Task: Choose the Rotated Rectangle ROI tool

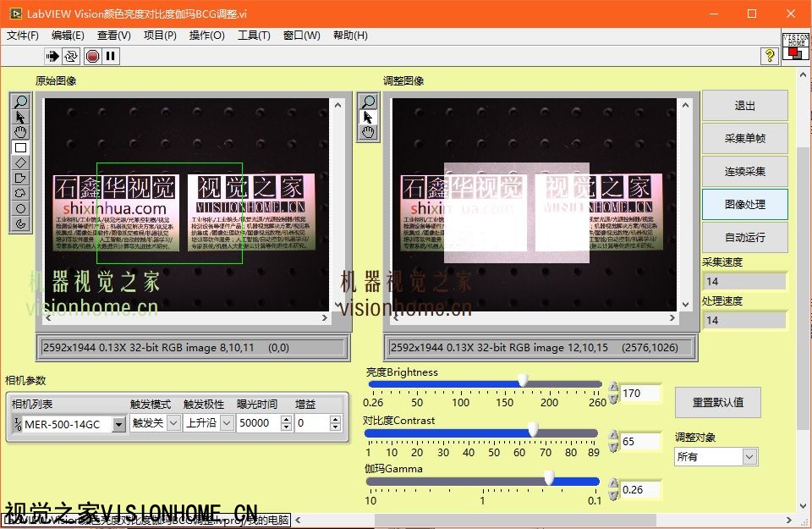Action: tap(20, 163)
